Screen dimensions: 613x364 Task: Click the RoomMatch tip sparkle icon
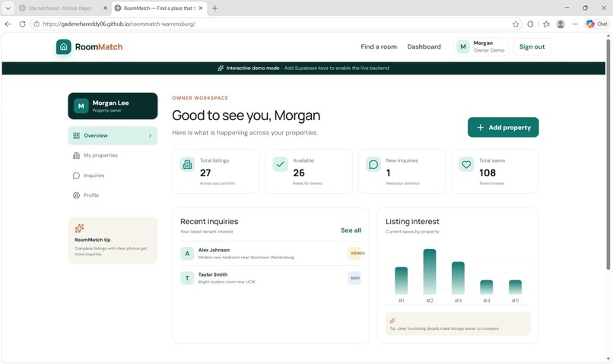[79, 228]
